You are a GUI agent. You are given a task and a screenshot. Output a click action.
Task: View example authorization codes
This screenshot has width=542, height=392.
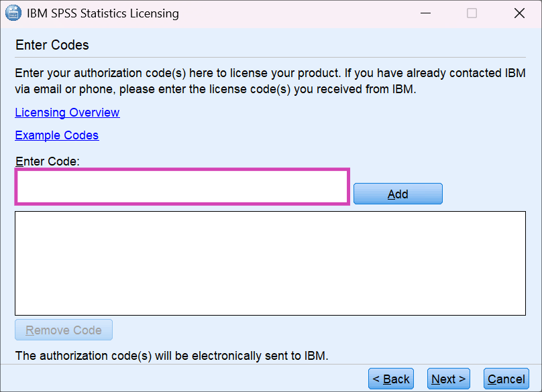pyautogui.click(x=56, y=135)
